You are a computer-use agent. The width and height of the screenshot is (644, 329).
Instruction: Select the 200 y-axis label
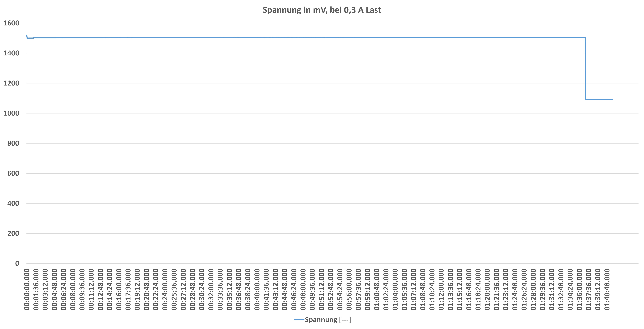tap(13, 233)
